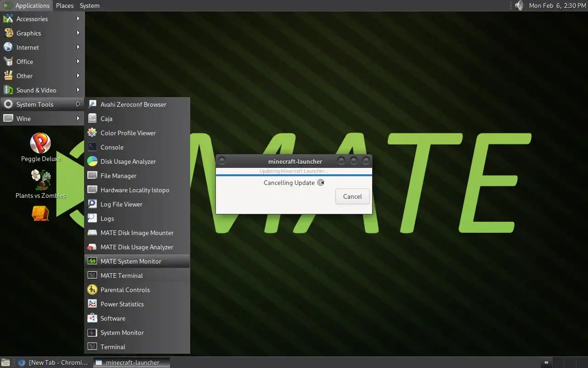Choose the "Parental Controls" label
This screenshot has height=368, width=588.
point(125,290)
